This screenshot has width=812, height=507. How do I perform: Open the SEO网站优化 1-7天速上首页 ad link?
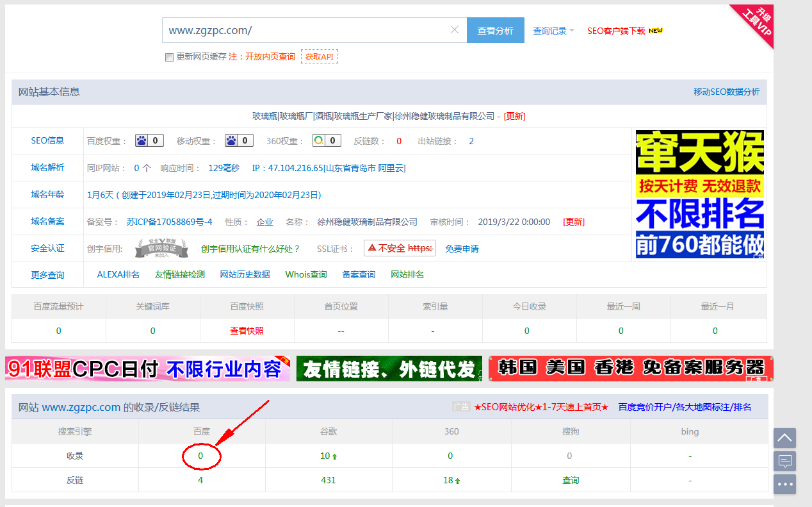(x=541, y=407)
